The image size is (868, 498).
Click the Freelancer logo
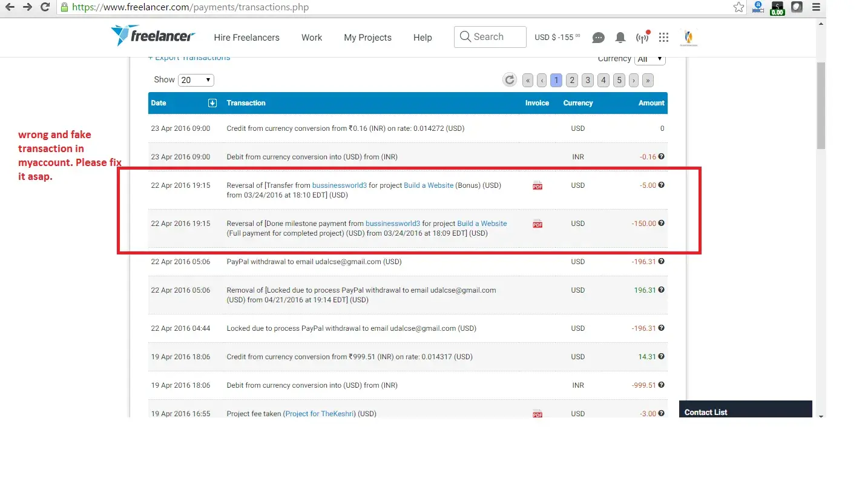[153, 36]
